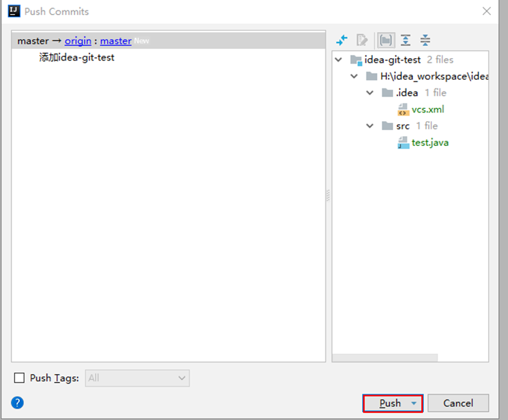Click the horizontal scrollbar in file tree
The image size is (508, 420).
pyautogui.click(x=385, y=358)
